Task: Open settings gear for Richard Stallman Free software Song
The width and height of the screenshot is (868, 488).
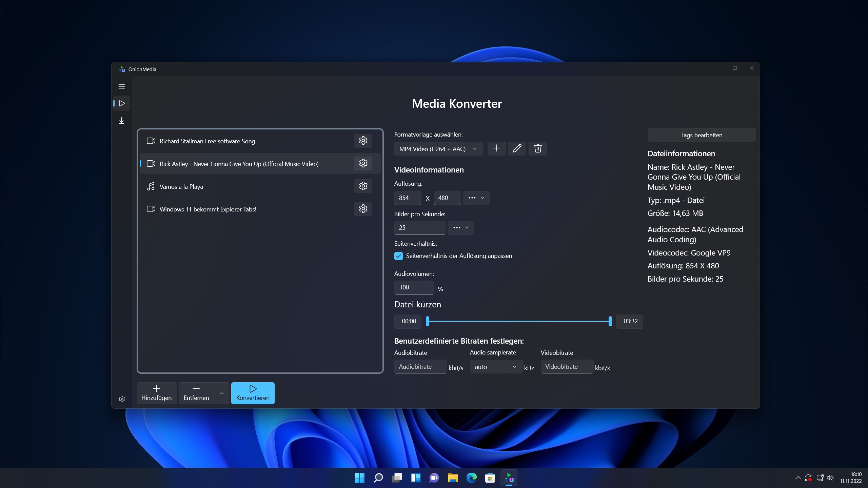Action: click(x=363, y=141)
